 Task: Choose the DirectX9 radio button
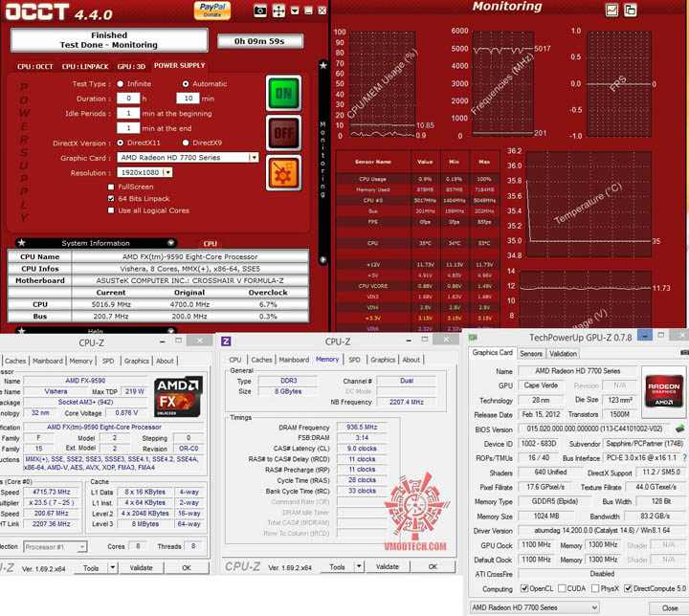186,143
